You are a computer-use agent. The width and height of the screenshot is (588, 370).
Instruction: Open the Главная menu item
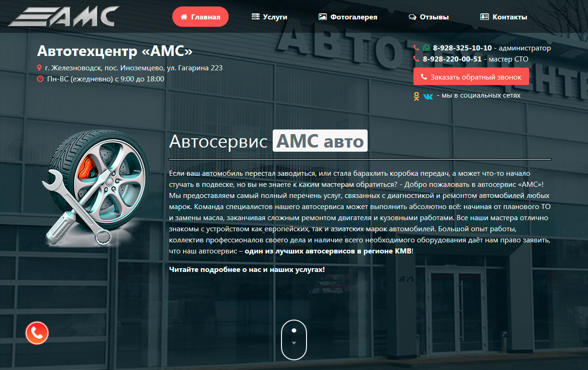pyautogui.click(x=200, y=17)
